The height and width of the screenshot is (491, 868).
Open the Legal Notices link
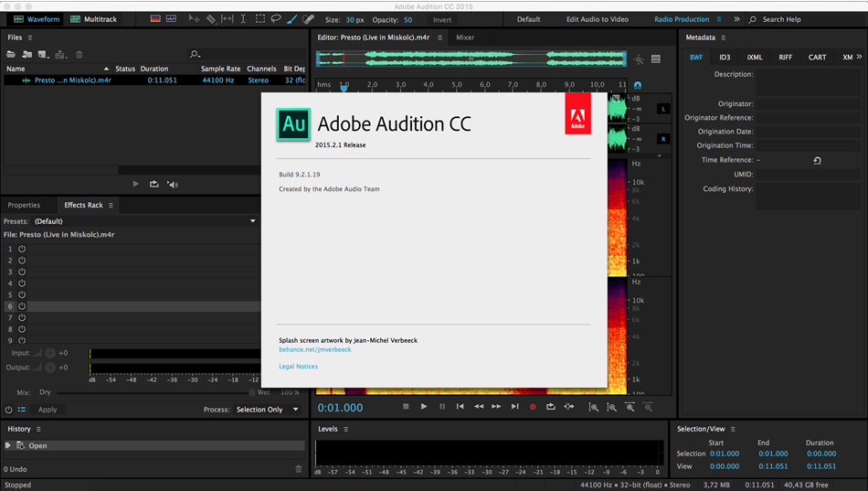click(x=298, y=367)
